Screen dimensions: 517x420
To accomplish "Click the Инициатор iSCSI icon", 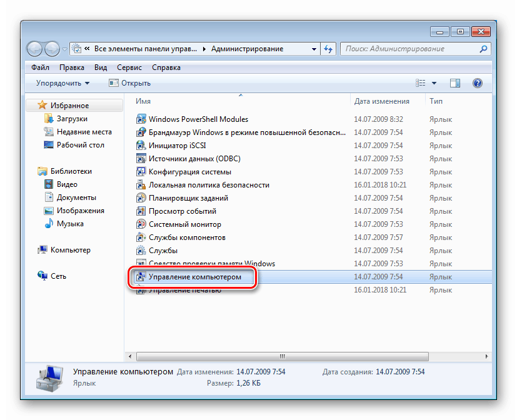I will [x=141, y=146].
